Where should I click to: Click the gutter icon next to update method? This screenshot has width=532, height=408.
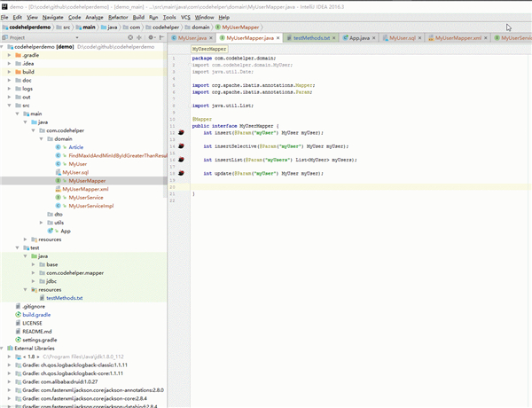point(181,173)
